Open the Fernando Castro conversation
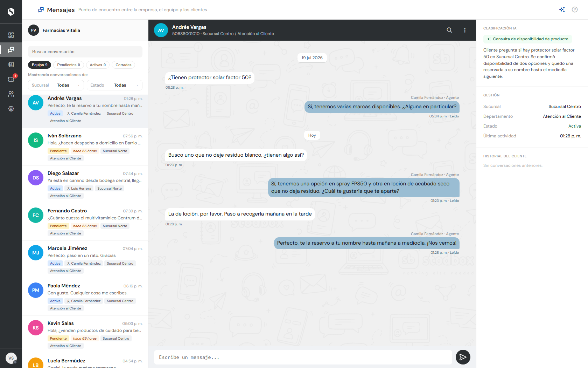Image resolution: width=588 pixels, height=368 pixels. (85, 222)
